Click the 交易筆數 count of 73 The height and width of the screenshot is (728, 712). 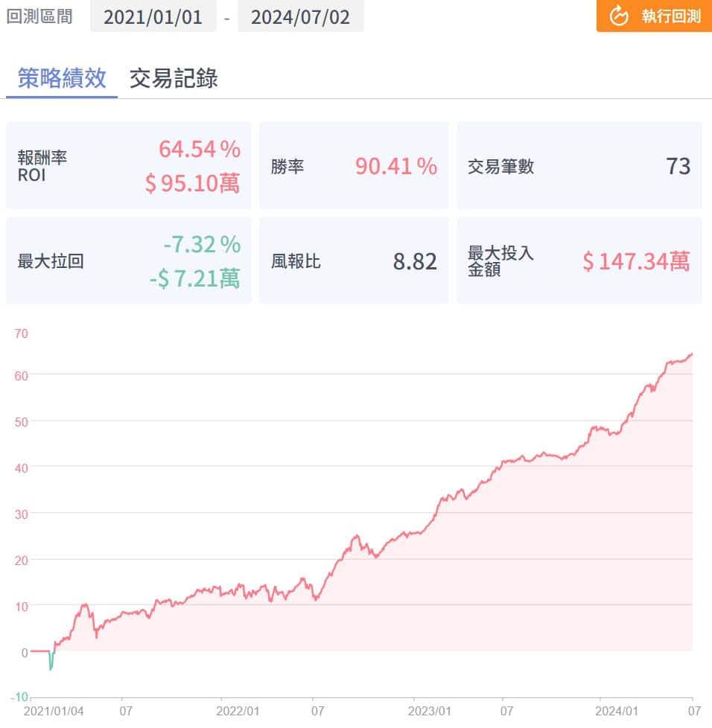[678, 166]
